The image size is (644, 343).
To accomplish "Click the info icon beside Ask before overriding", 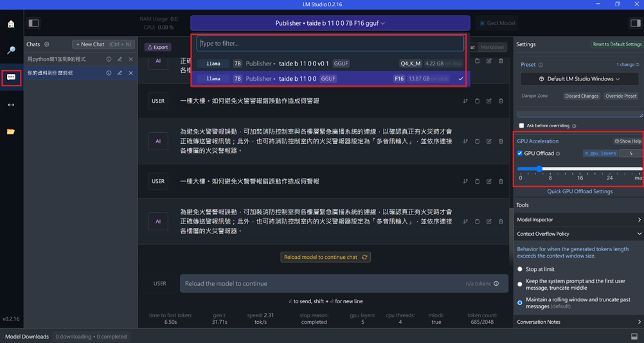I will point(574,126).
